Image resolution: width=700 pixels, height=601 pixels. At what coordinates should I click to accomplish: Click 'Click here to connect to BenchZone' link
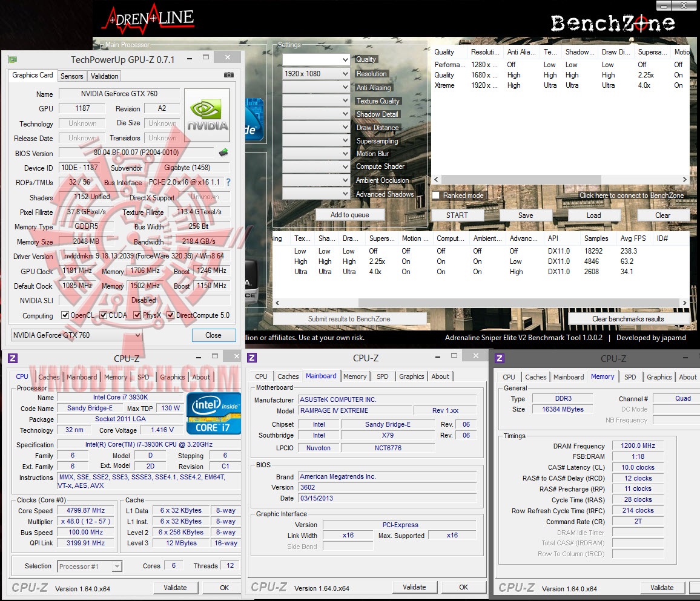631,195
